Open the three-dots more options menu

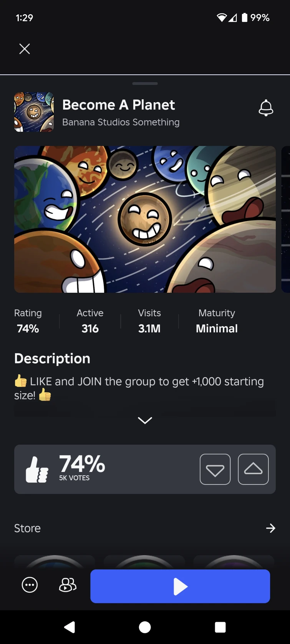point(30,585)
